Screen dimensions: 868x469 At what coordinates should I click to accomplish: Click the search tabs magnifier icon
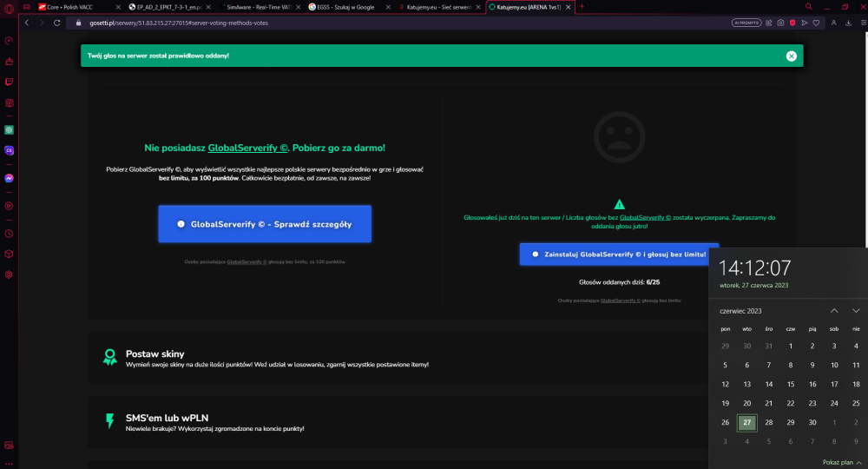tap(809, 7)
